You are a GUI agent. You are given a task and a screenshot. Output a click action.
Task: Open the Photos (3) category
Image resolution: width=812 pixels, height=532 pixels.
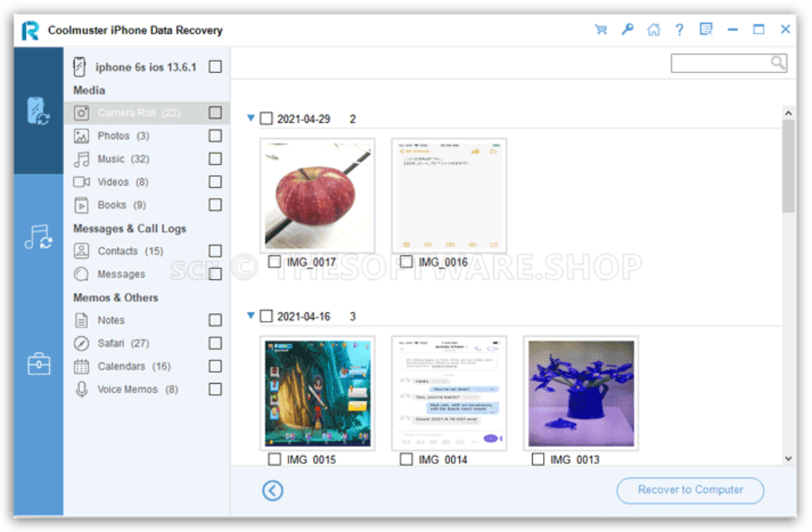(123, 136)
